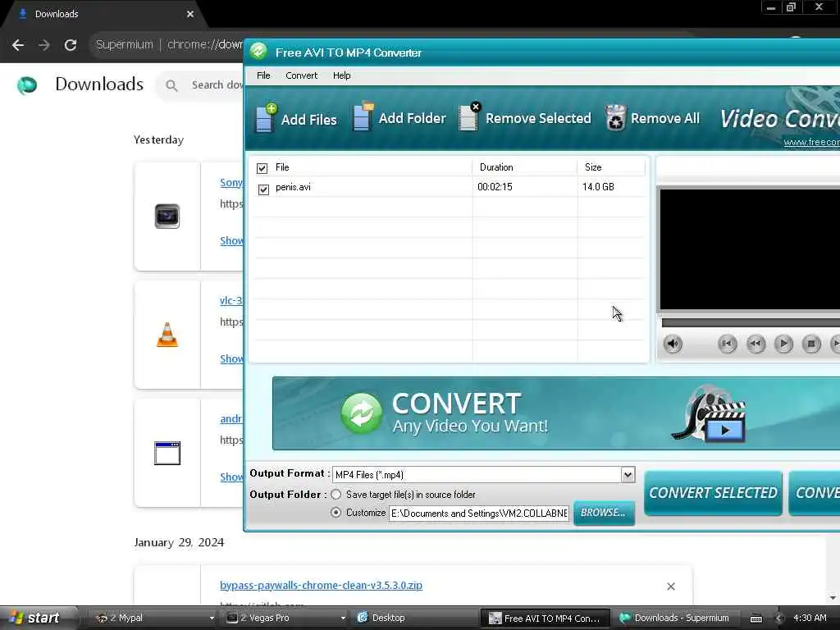
Task: Click the Sony download file icon
Action: tap(167, 217)
